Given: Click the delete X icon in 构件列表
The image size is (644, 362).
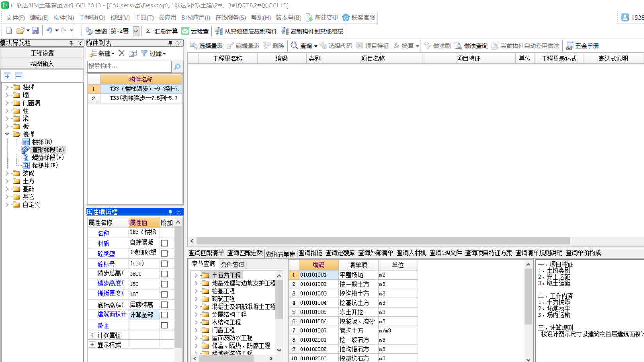Looking at the screenshot, I should (x=122, y=54).
